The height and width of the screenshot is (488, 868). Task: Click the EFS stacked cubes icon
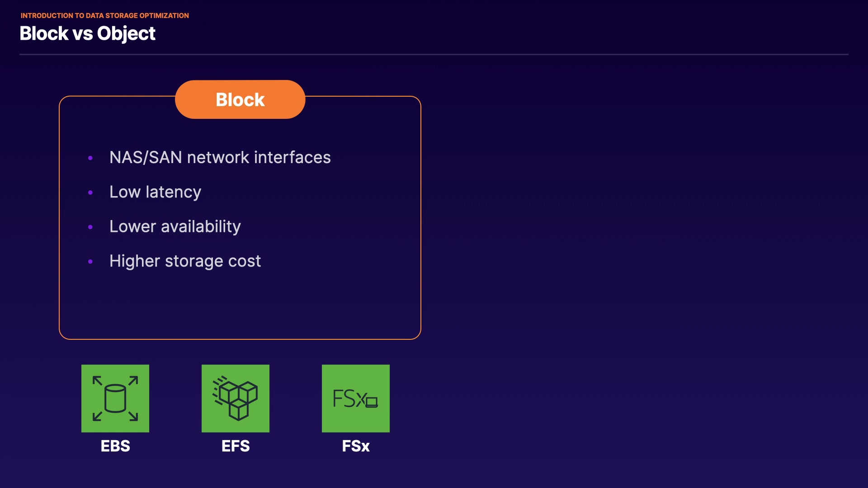[236, 398]
